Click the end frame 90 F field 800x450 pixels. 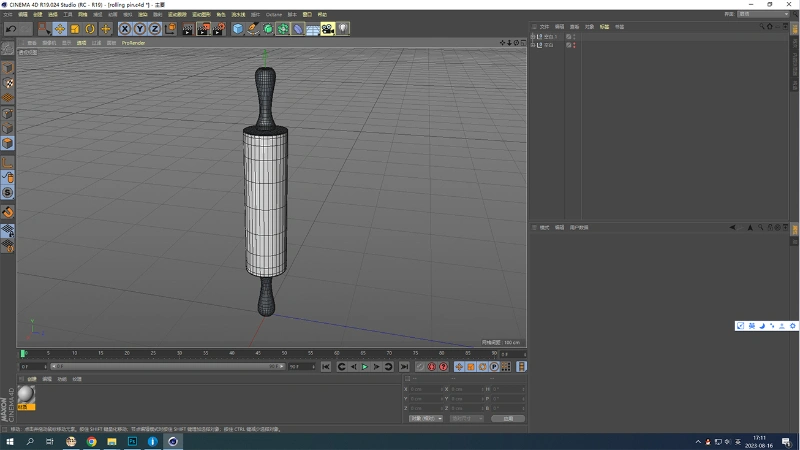302,366
